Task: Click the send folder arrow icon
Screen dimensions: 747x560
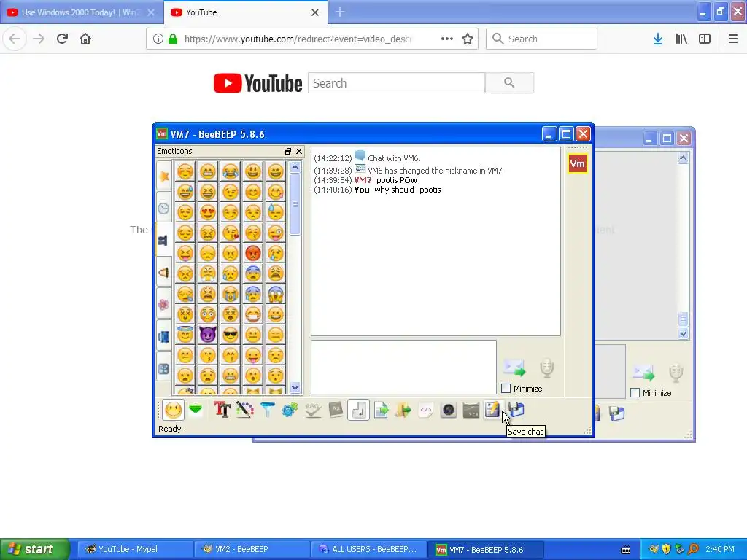Action: (403, 410)
